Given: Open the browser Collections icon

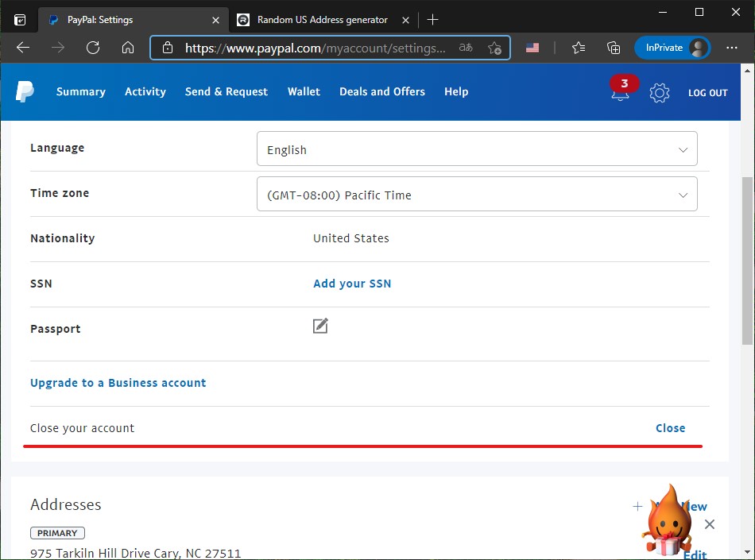Looking at the screenshot, I should [613, 48].
